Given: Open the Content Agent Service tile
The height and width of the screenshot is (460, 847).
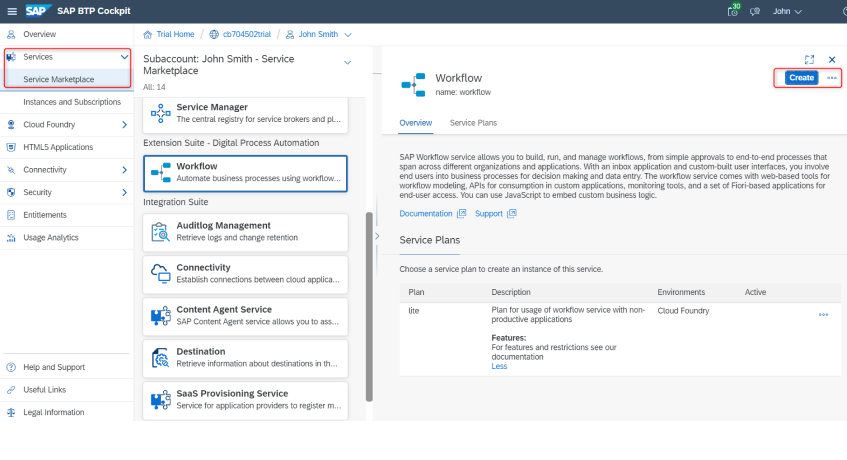Looking at the screenshot, I should (246, 316).
